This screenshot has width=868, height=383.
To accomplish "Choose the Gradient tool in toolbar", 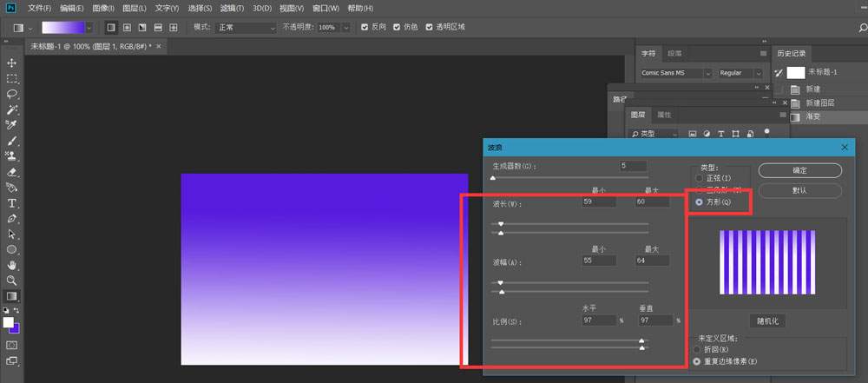I will point(12,296).
